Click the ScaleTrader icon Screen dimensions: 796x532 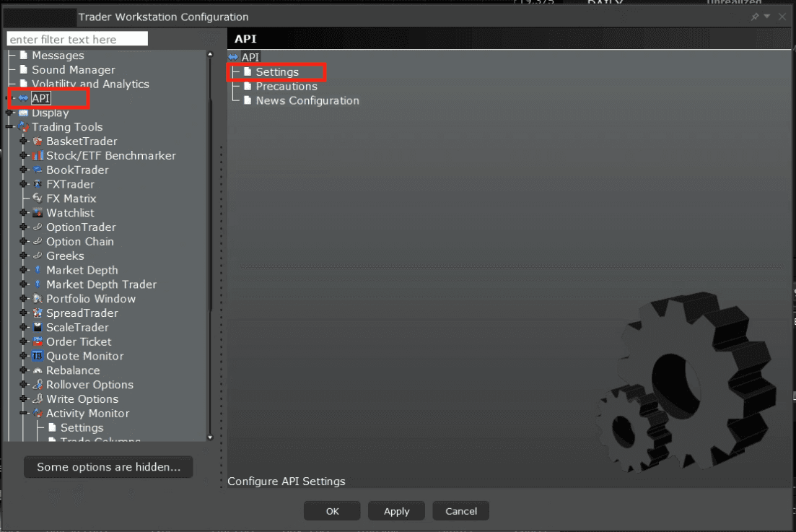(x=38, y=327)
